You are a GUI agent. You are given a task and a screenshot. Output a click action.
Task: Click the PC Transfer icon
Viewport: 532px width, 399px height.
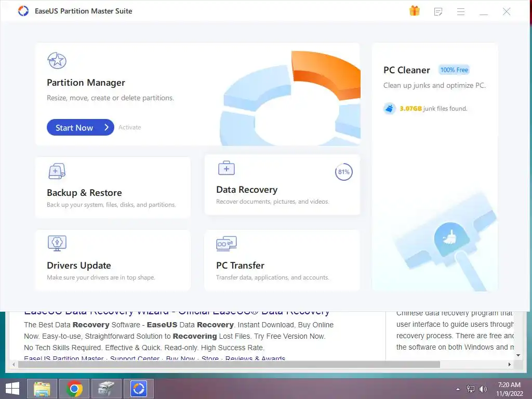pos(227,244)
